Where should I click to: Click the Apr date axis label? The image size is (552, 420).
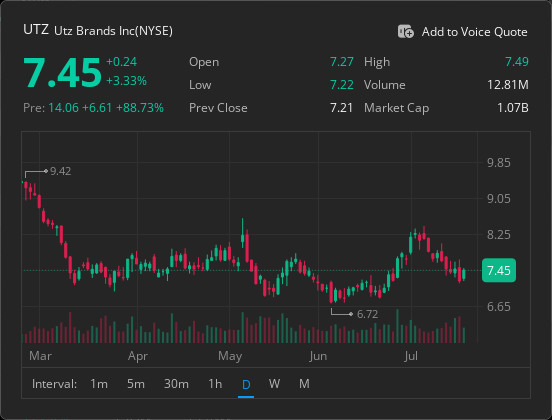138,356
